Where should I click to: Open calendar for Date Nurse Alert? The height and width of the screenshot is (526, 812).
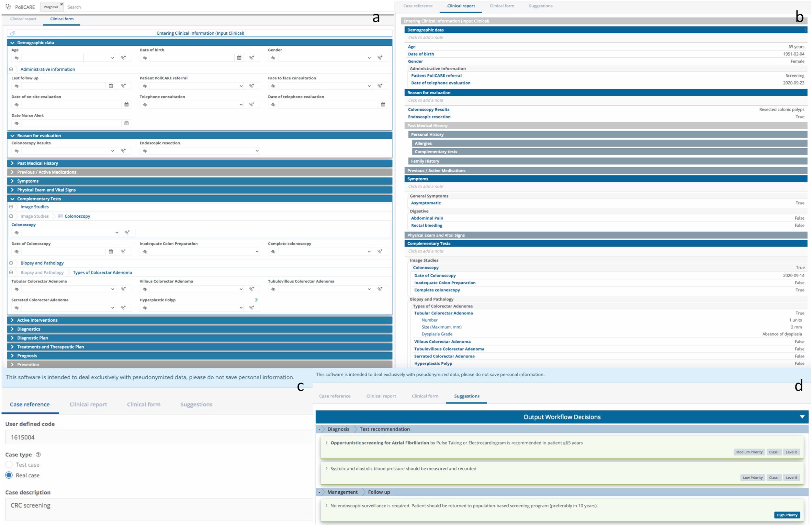[126, 123]
